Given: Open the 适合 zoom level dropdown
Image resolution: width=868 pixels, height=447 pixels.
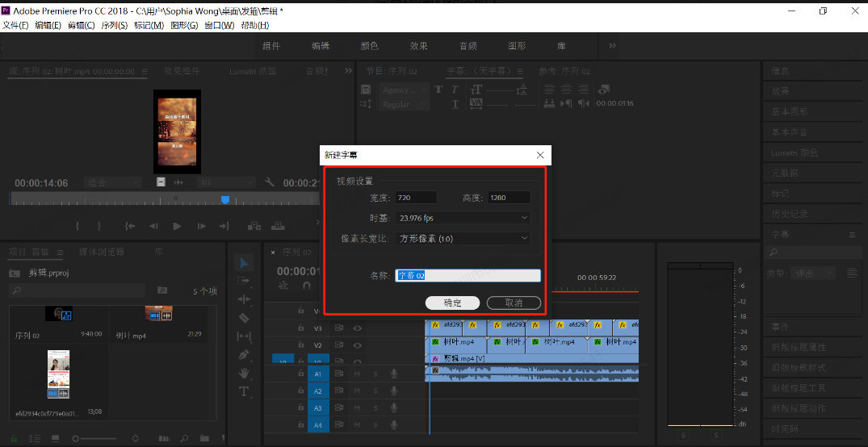Looking at the screenshot, I should 111,182.
